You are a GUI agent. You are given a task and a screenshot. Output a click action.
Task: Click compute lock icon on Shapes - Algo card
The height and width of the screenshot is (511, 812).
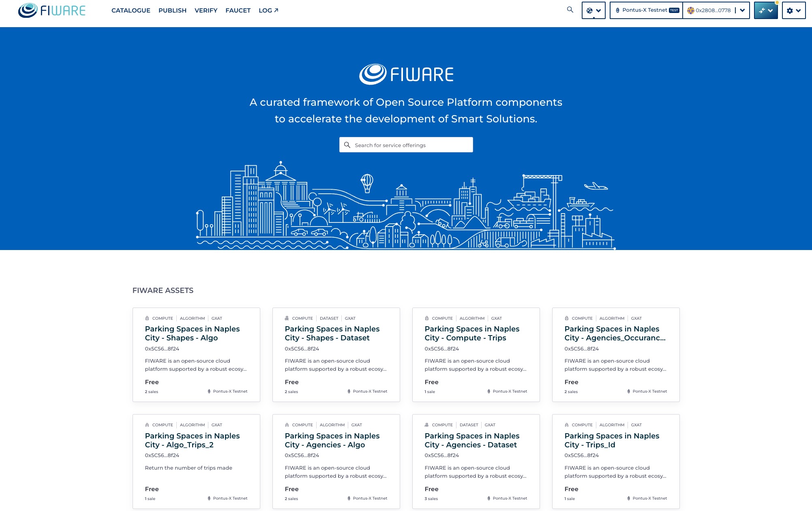coord(147,318)
